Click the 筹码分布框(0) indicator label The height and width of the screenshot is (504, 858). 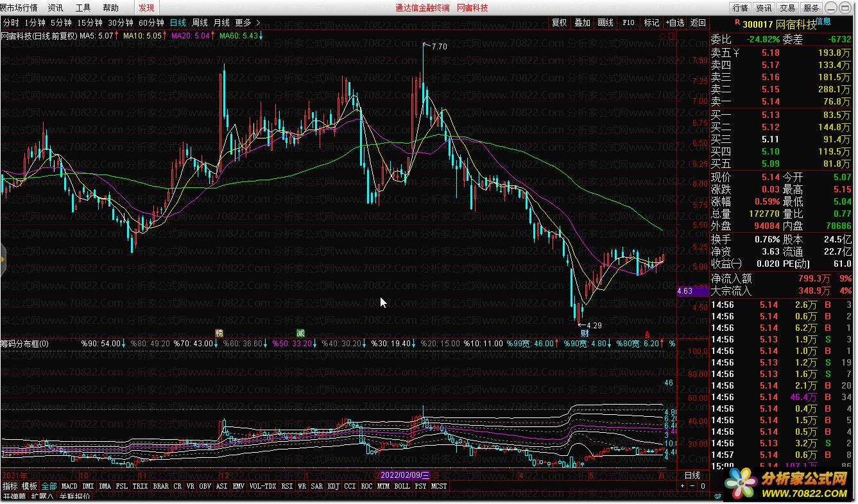coord(24,344)
